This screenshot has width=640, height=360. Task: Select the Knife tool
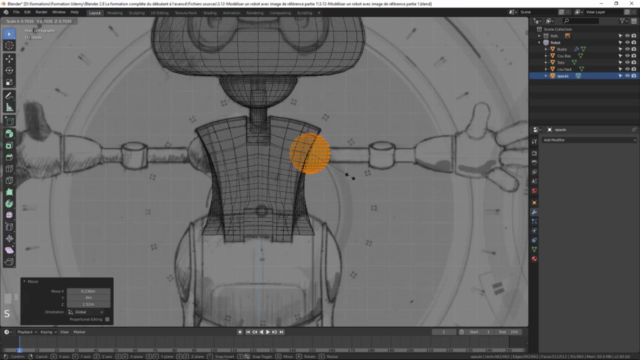pos(9,180)
